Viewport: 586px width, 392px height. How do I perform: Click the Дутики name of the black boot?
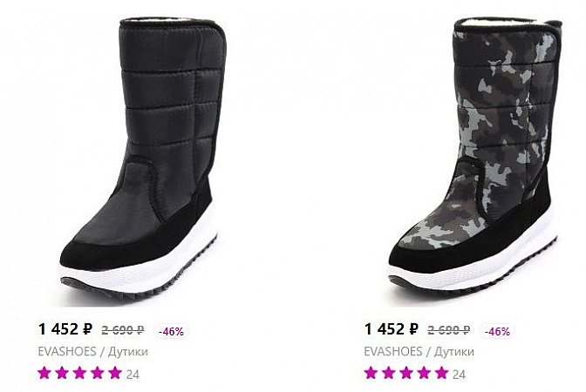pos(127,352)
